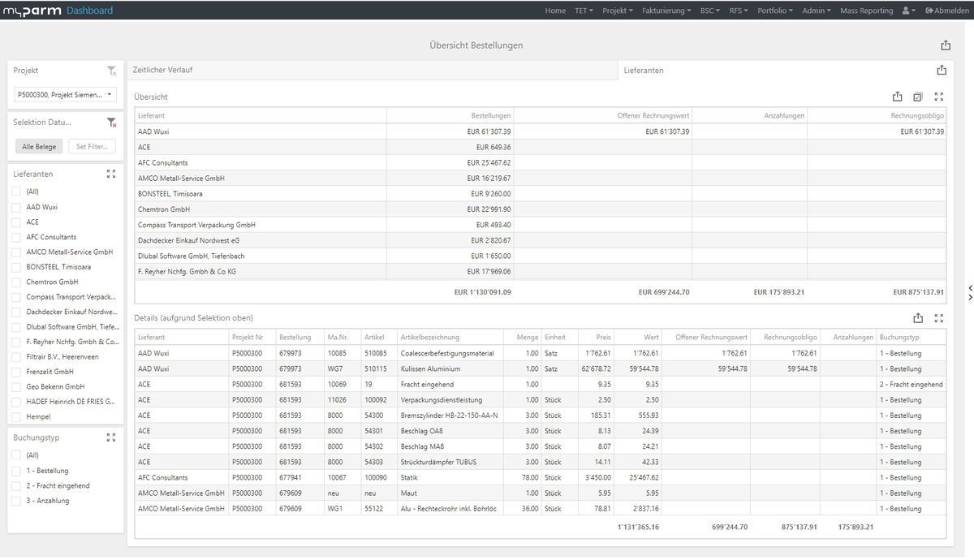Select the AAD Wuxi supplier checkbox
Viewport: 974px width, 560px height.
(15, 207)
